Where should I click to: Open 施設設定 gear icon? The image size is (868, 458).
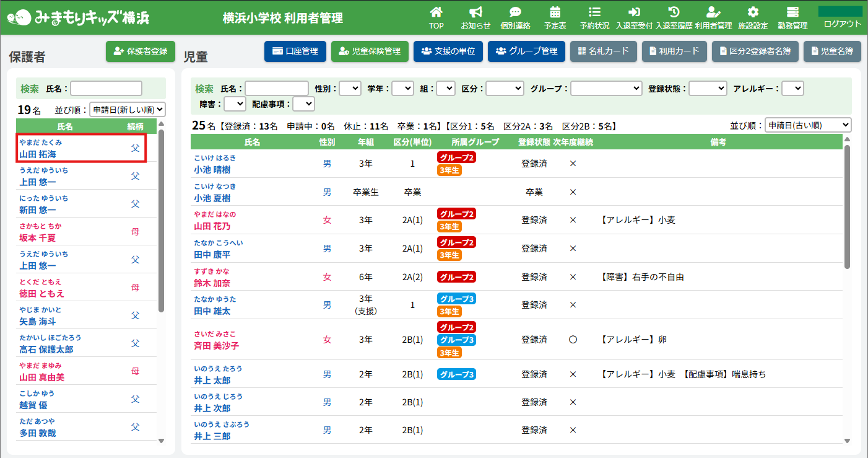(753, 12)
